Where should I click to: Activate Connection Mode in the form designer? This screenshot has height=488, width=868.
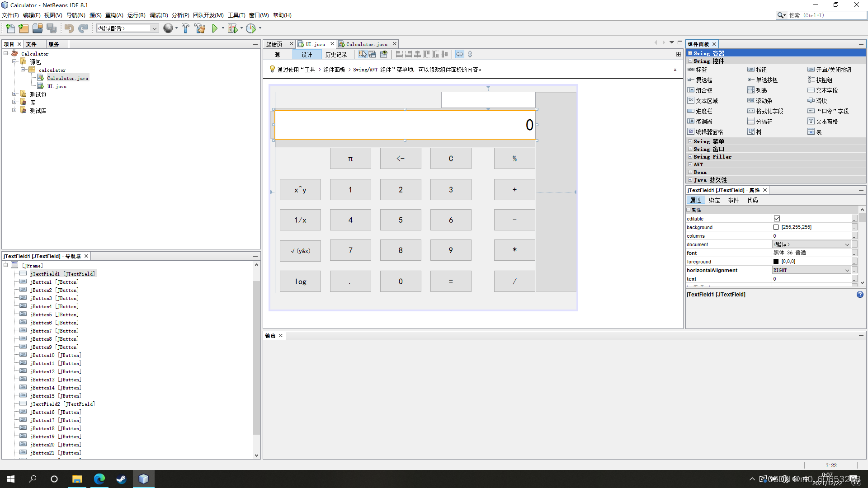(x=372, y=54)
